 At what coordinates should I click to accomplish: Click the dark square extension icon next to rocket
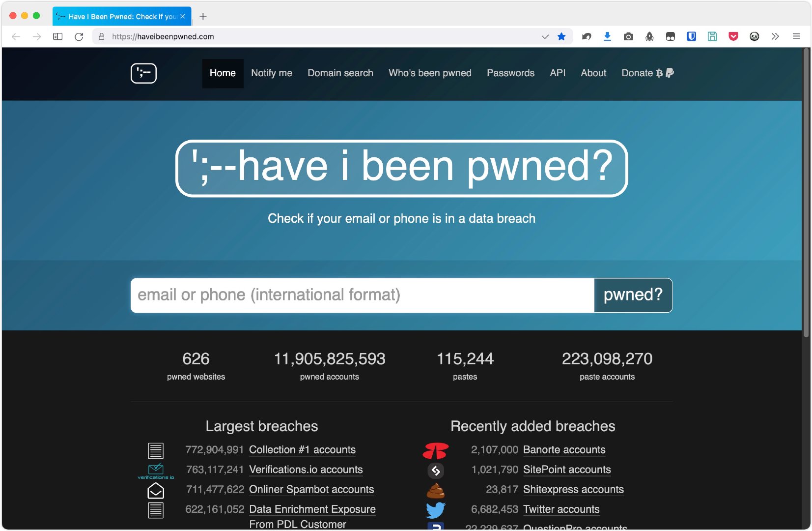[x=670, y=36]
